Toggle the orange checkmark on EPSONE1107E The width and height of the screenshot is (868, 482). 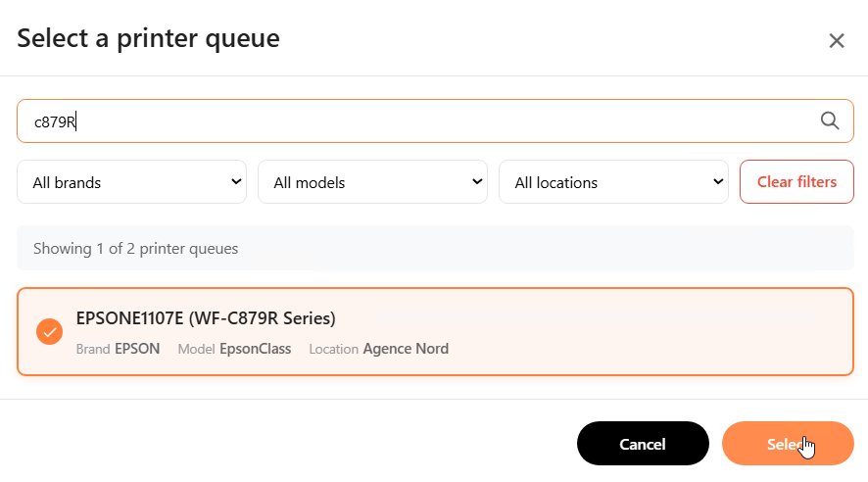(49, 332)
